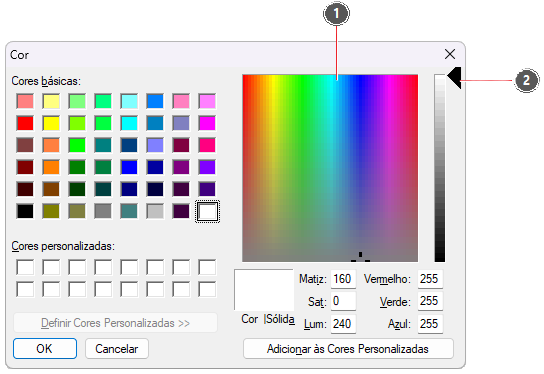The image size is (544, 374).
Task: Select the pure red basic color
Action: pos(25,123)
